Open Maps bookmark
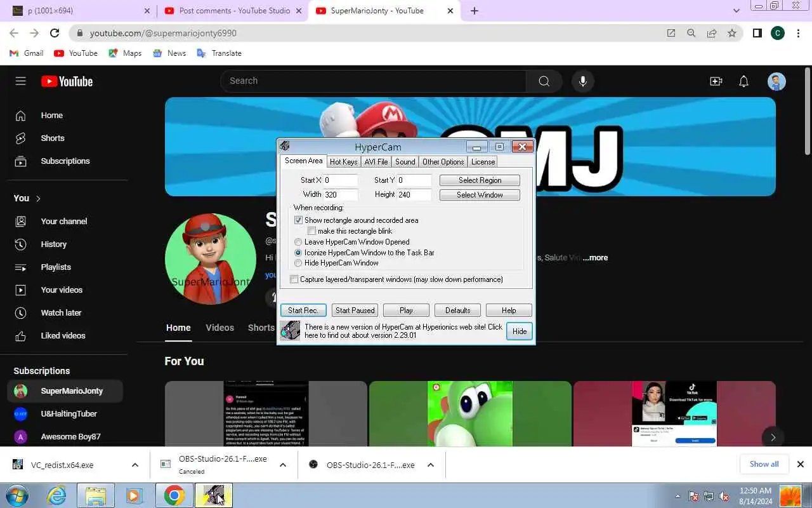812x508 pixels. point(125,53)
